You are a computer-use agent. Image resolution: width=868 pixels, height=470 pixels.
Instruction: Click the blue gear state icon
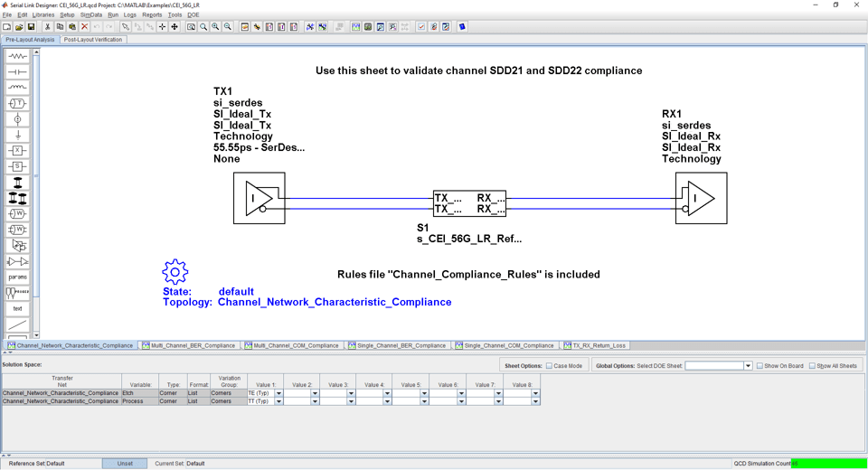pyautogui.click(x=175, y=271)
